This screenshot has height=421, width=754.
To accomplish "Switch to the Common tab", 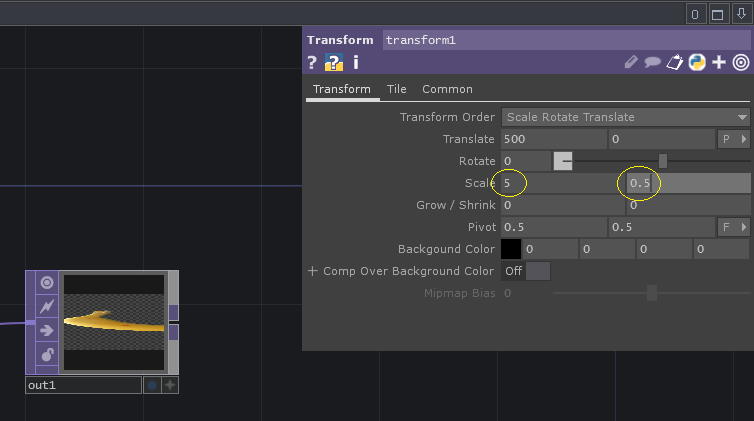I will click(447, 89).
